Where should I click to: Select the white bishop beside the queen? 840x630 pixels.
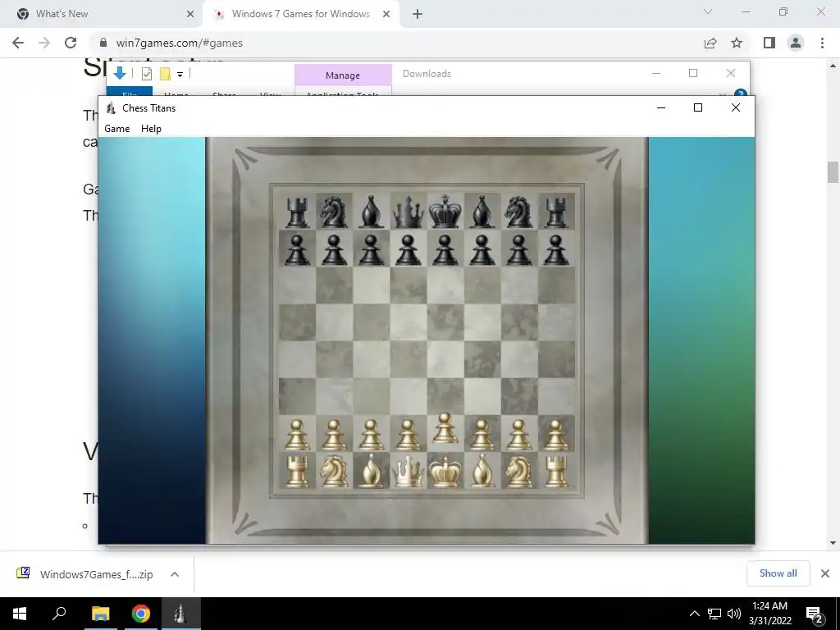(371, 472)
